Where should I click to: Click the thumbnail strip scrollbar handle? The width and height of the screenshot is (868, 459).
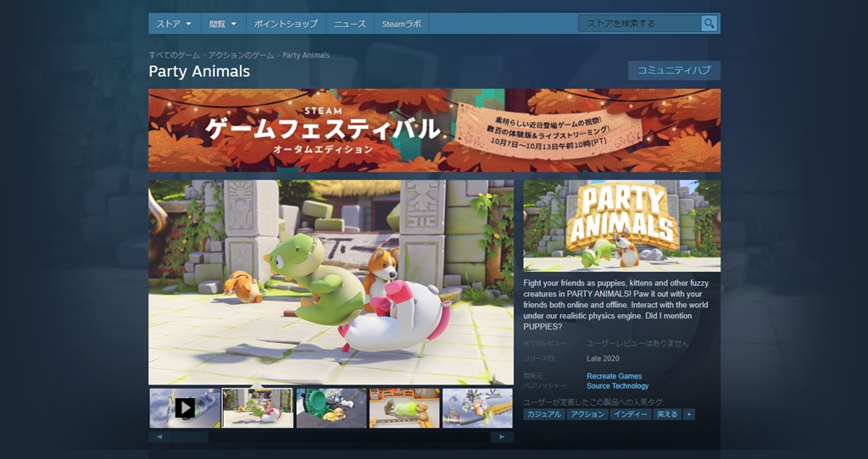pos(190,437)
